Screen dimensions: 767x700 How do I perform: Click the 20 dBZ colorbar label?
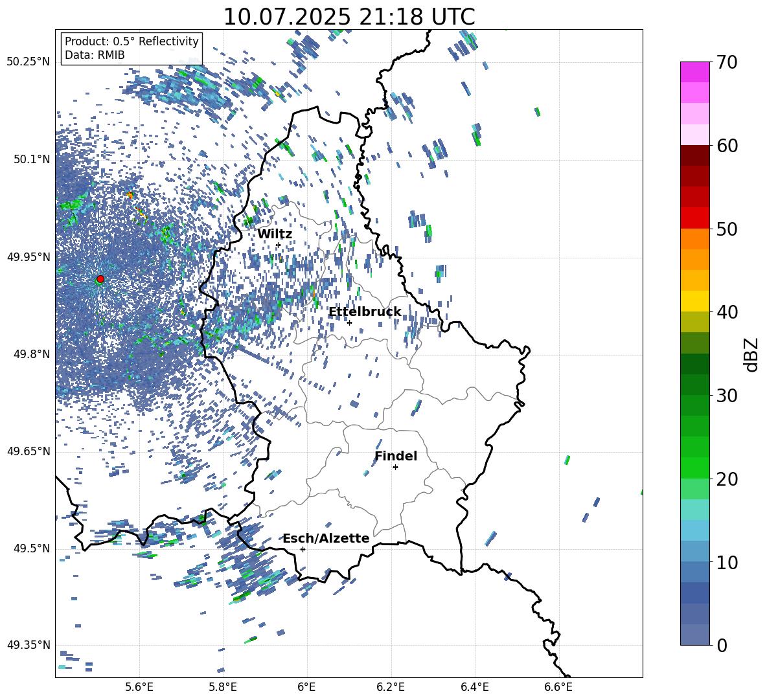[x=727, y=479]
